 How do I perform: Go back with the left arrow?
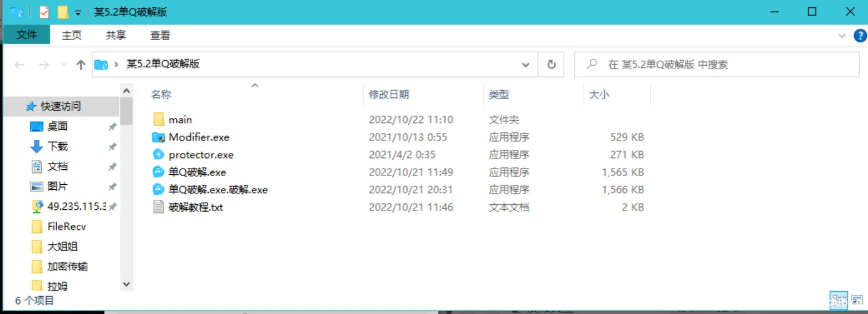19,65
